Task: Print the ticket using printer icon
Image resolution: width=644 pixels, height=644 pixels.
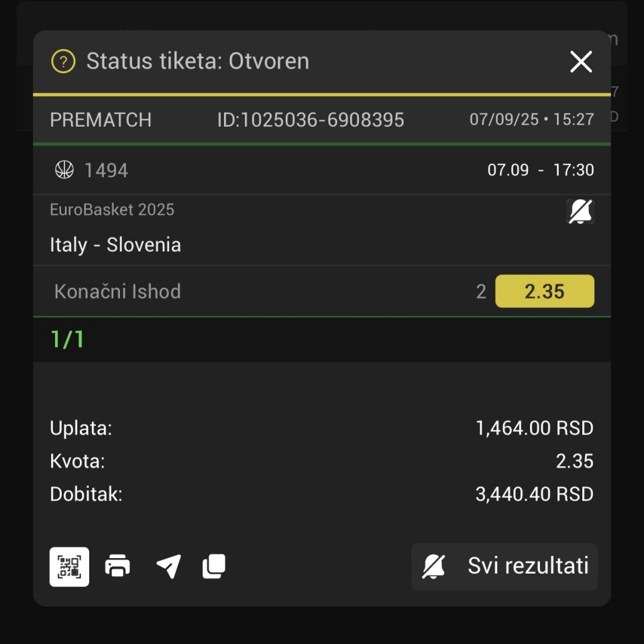Action: [117, 566]
